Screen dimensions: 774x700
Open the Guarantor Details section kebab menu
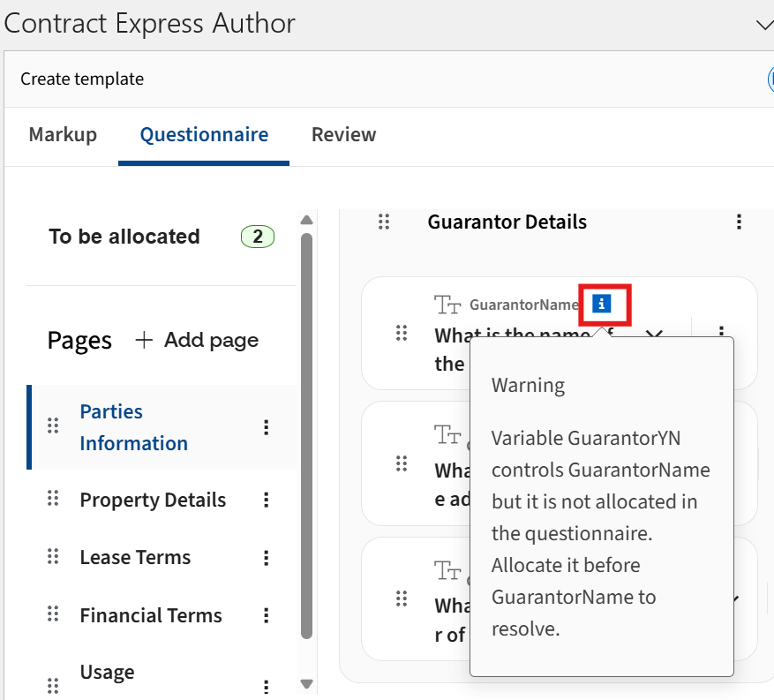(x=739, y=222)
